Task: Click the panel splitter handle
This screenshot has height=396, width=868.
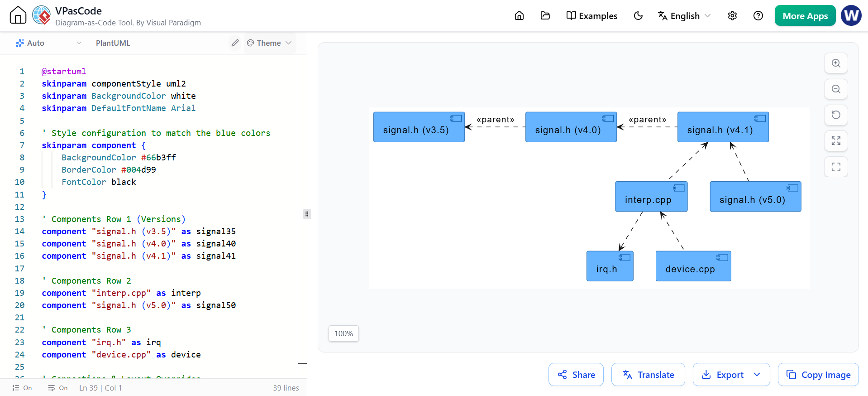Action: 307,214
